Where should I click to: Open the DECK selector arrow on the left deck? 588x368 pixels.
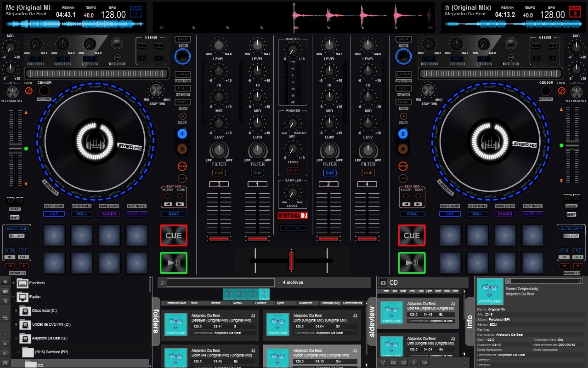182,115
